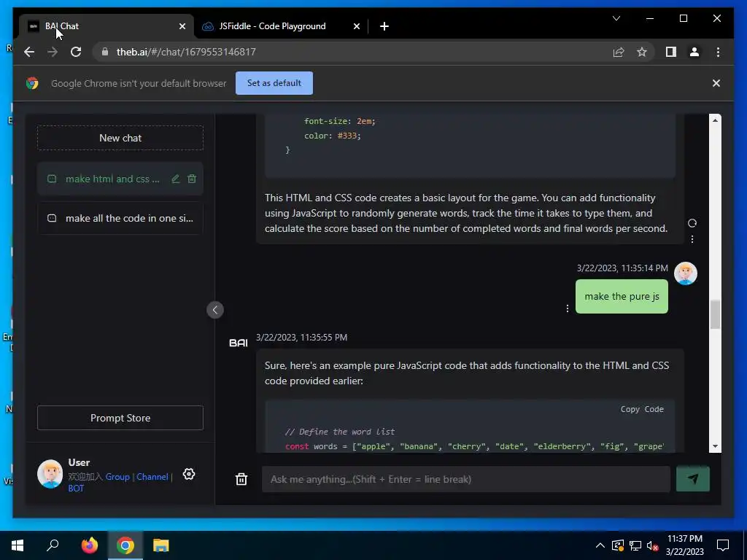Open File Explorer from the taskbar
Image resolution: width=747 pixels, height=560 pixels.
[x=161, y=545]
